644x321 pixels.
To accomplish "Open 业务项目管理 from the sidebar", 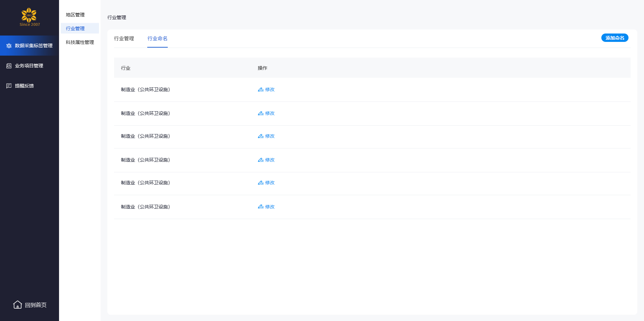I will click(x=29, y=66).
